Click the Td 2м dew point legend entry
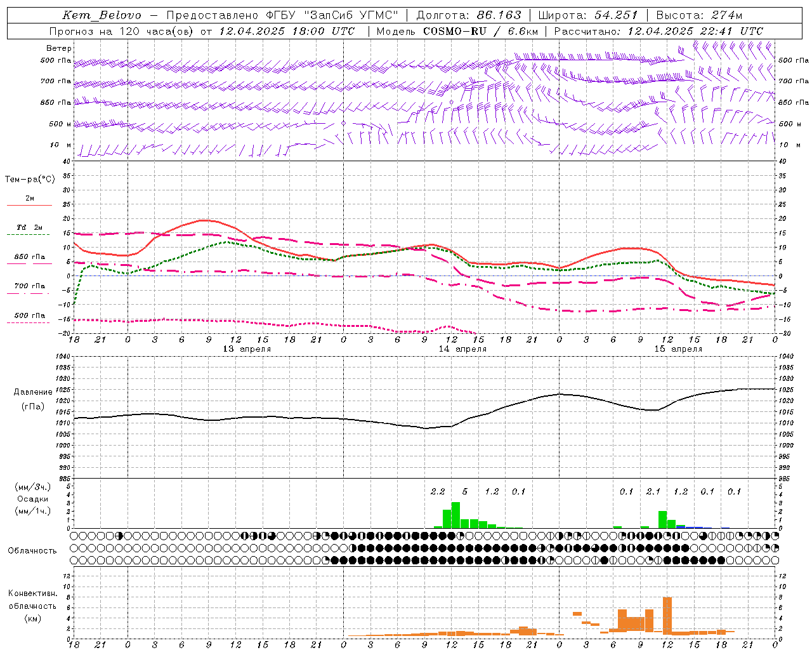 tap(30, 227)
